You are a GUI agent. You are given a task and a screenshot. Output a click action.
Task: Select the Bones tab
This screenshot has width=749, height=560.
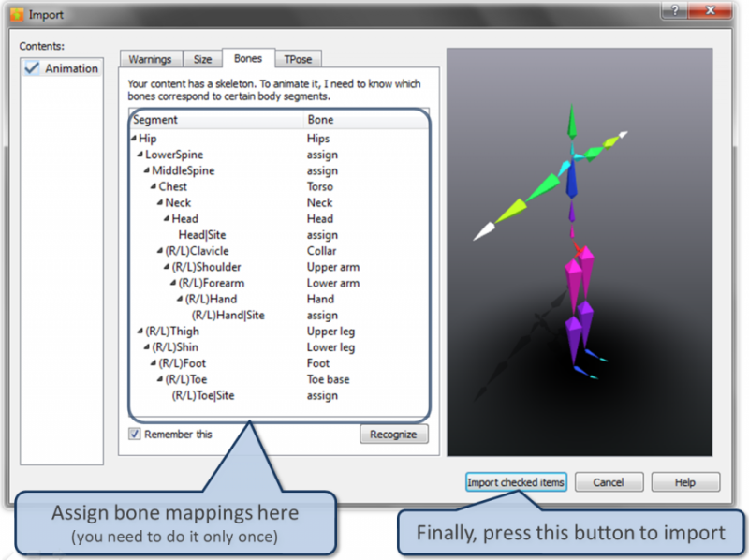248,58
